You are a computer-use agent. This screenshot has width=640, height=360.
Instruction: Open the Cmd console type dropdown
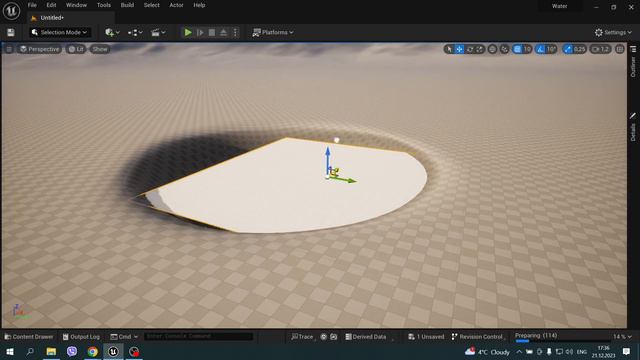pyautogui.click(x=124, y=336)
